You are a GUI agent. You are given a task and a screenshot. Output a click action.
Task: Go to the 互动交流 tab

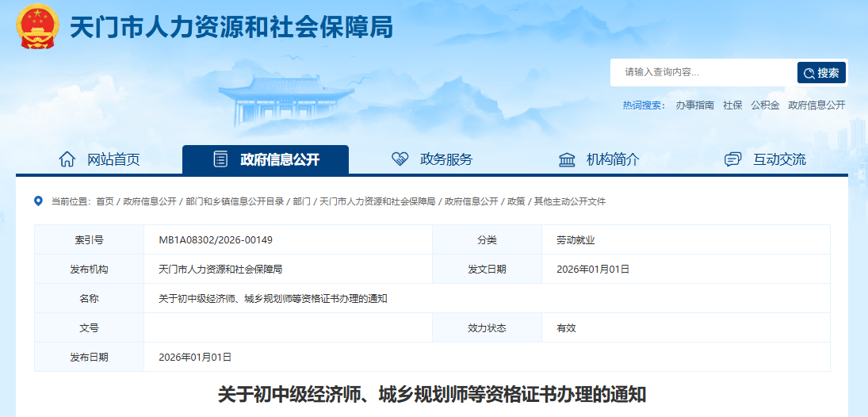(779, 159)
